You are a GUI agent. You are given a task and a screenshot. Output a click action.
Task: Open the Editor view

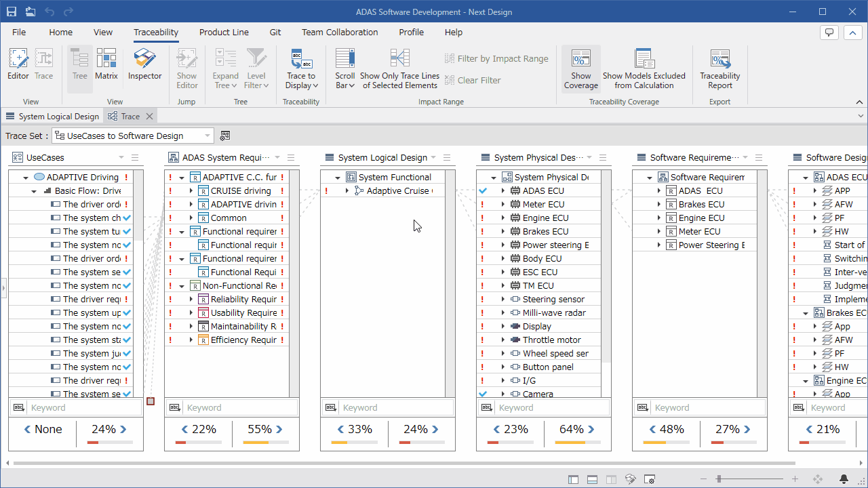coord(18,64)
